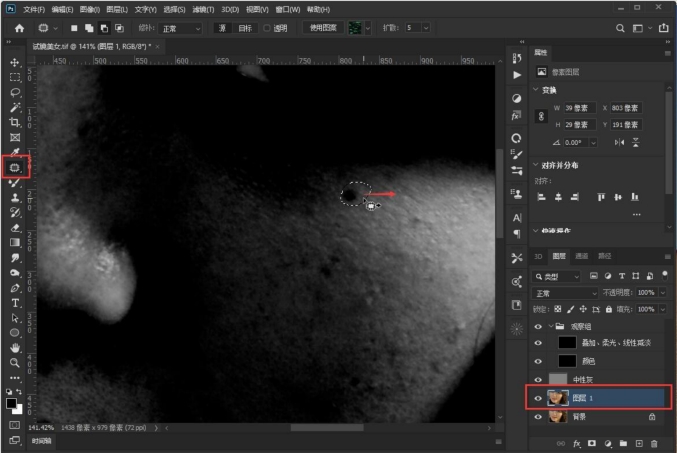Hide the 图层 1 layer
This screenshot has width=677, height=453.
(x=538, y=398)
